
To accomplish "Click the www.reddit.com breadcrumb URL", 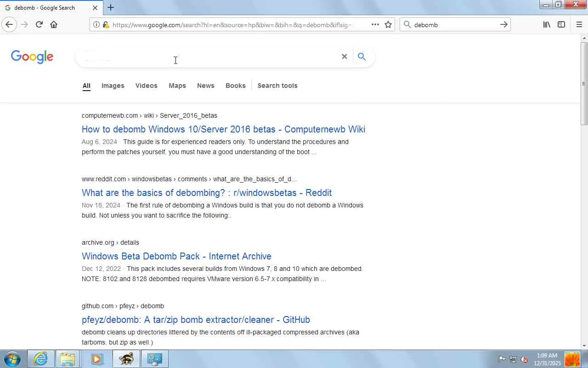I will click(x=189, y=179).
